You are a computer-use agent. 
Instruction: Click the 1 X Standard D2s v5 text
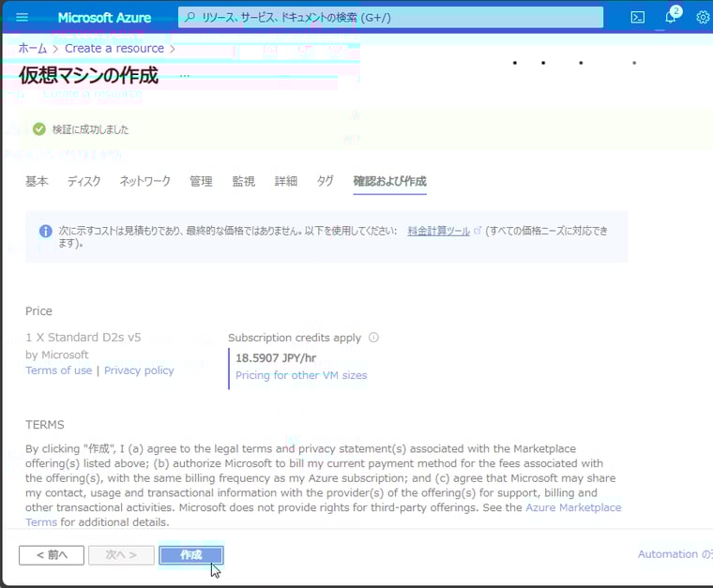click(83, 338)
